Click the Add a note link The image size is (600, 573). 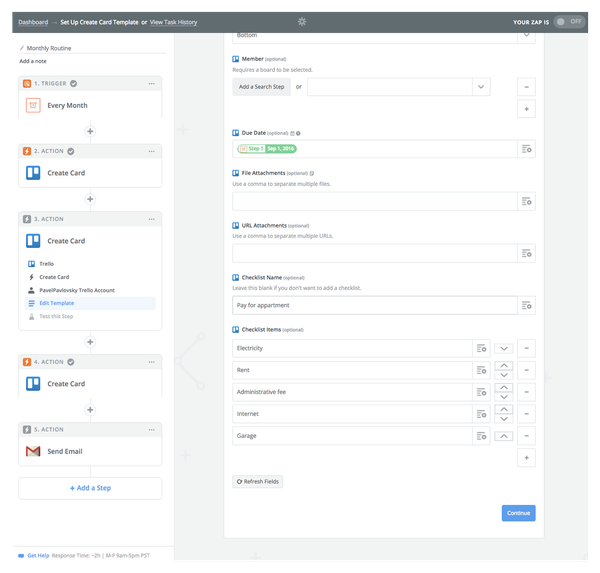tap(33, 61)
